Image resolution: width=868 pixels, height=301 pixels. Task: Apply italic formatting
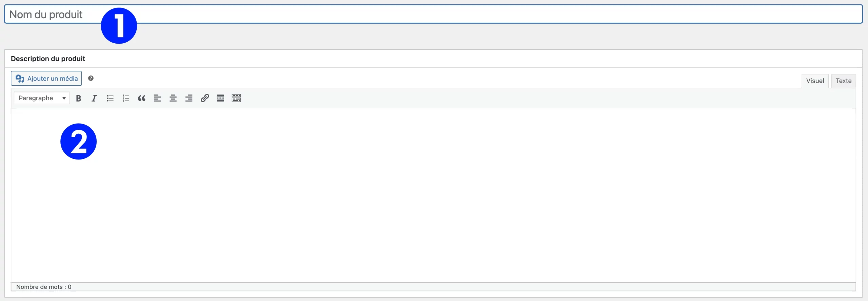click(94, 98)
